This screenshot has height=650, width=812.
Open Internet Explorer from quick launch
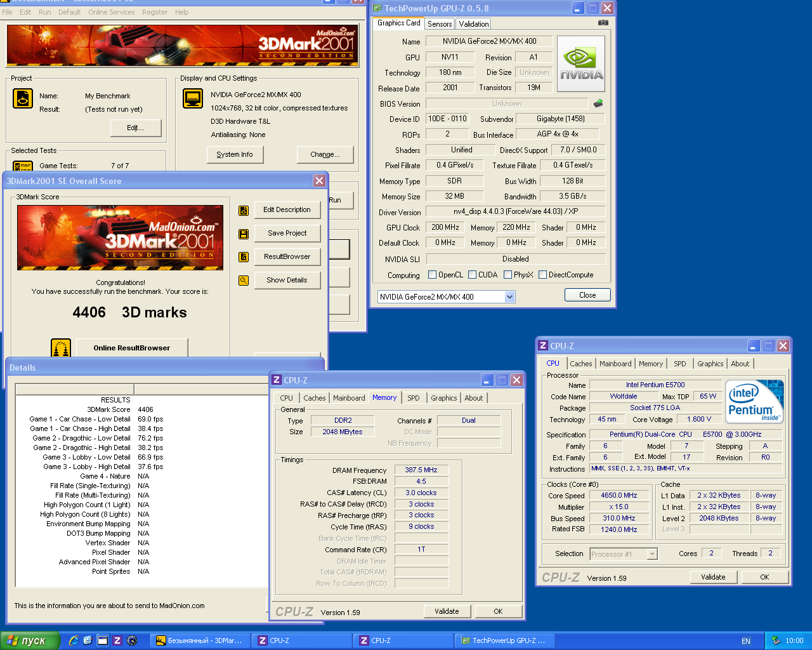74,640
